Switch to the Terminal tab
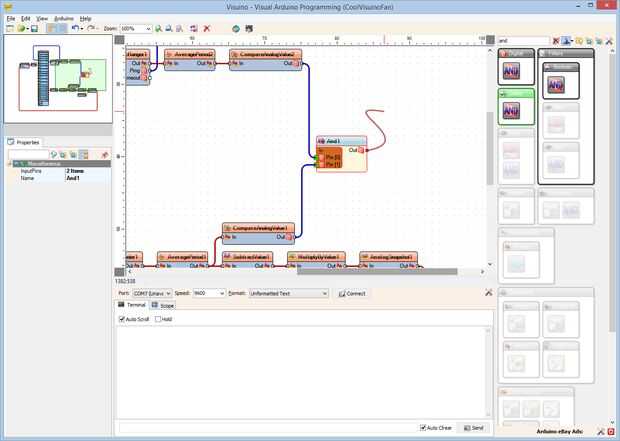620x441 pixels. pos(132,305)
